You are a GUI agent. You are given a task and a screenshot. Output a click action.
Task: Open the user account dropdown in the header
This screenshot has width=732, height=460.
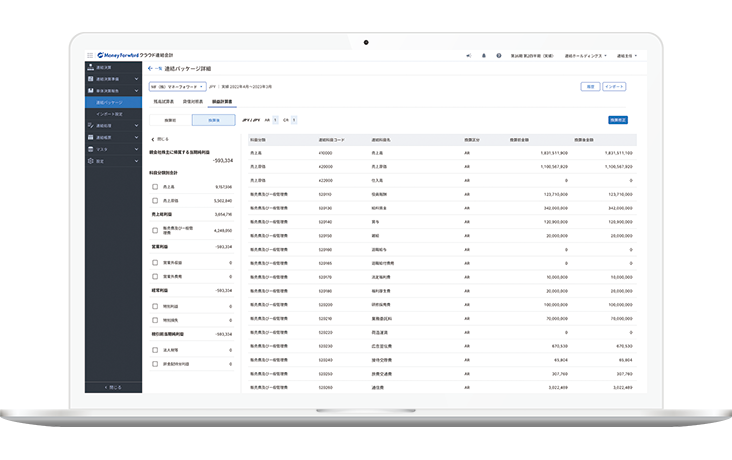click(x=626, y=56)
